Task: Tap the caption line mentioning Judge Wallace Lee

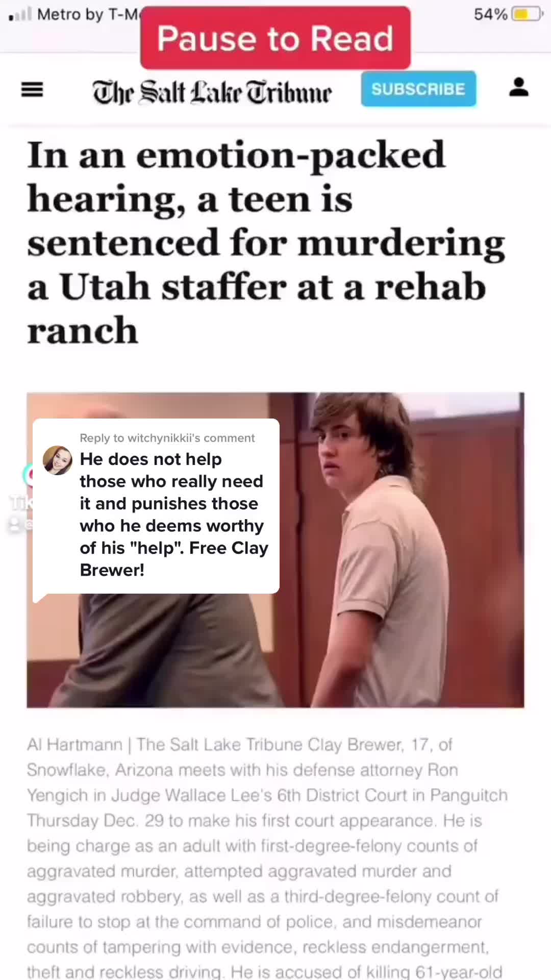Action: (267, 795)
